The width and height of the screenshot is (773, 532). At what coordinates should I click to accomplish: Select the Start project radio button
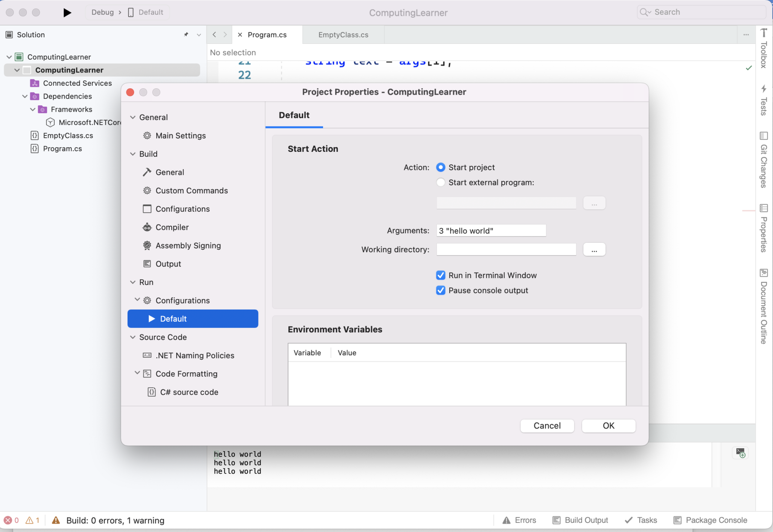tap(440, 167)
